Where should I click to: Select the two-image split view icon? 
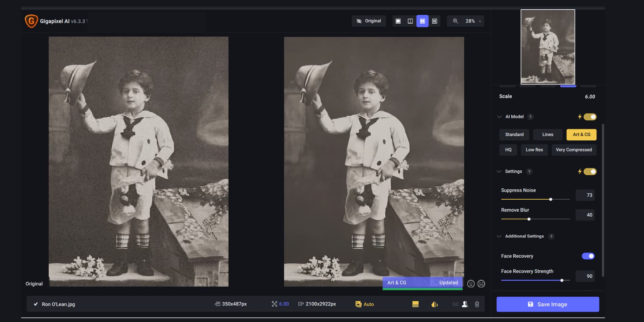click(410, 21)
